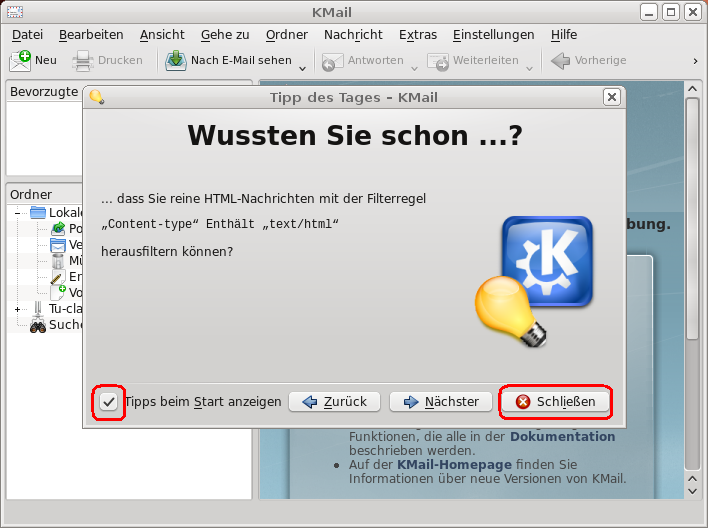Click the binoculars Suche icon
Image resolution: width=708 pixels, height=528 pixels.
[x=38, y=325]
